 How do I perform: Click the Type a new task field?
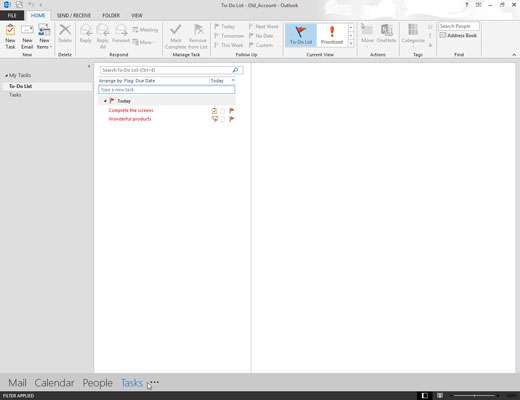coord(167,90)
